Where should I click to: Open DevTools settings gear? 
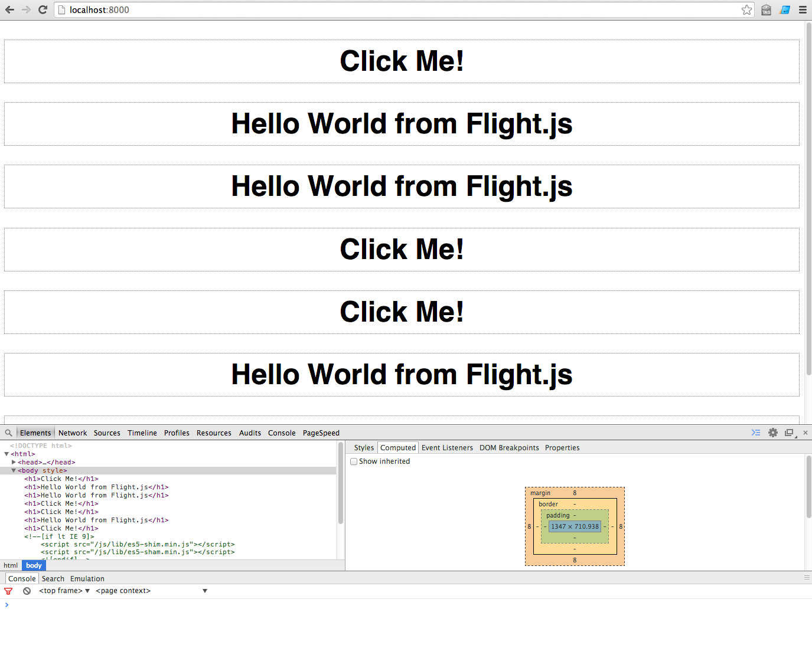point(773,433)
